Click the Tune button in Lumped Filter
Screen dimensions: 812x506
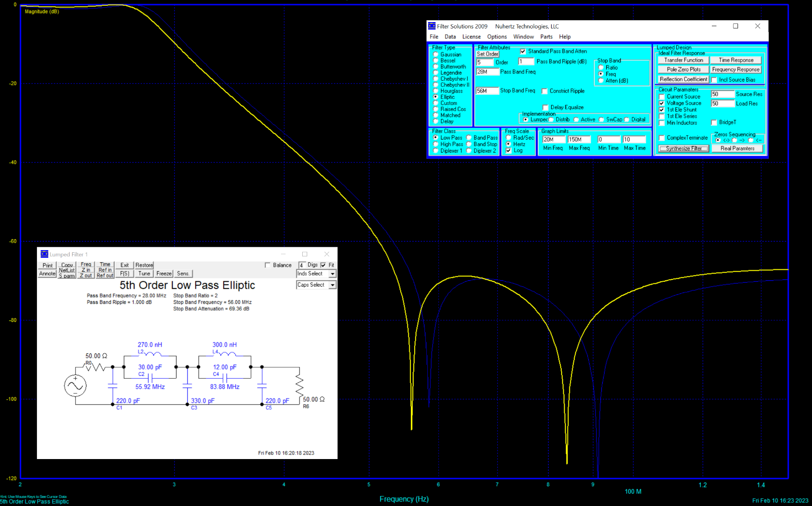(144, 274)
